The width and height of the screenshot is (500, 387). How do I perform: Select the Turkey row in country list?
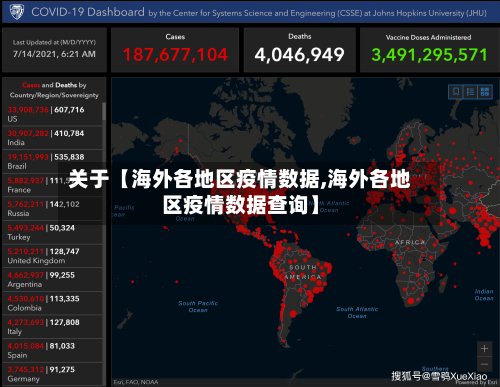click(53, 232)
